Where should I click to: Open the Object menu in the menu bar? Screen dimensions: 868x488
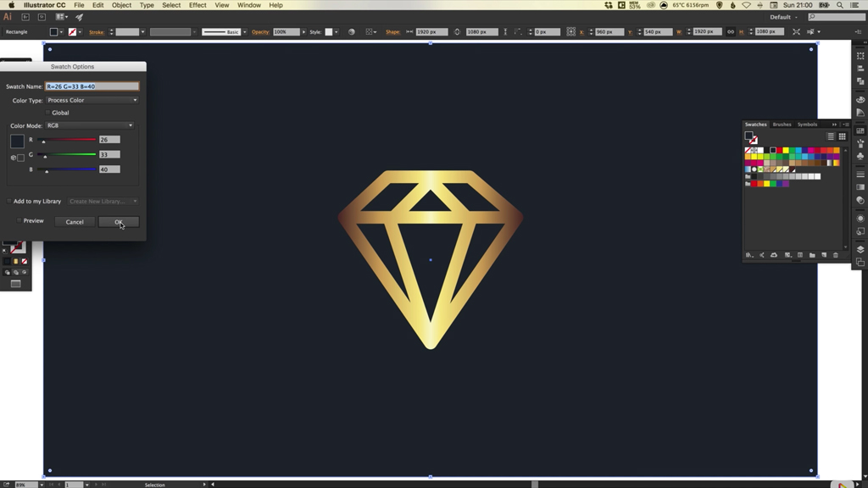[x=121, y=5]
